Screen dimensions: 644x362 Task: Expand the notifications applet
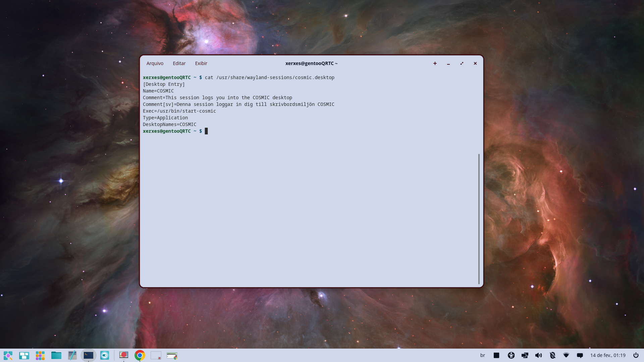point(580,355)
